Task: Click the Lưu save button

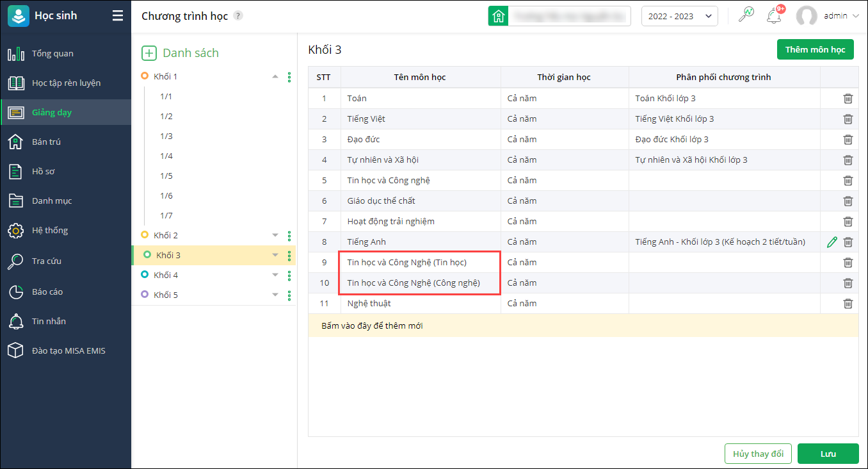Action: (828, 454)
